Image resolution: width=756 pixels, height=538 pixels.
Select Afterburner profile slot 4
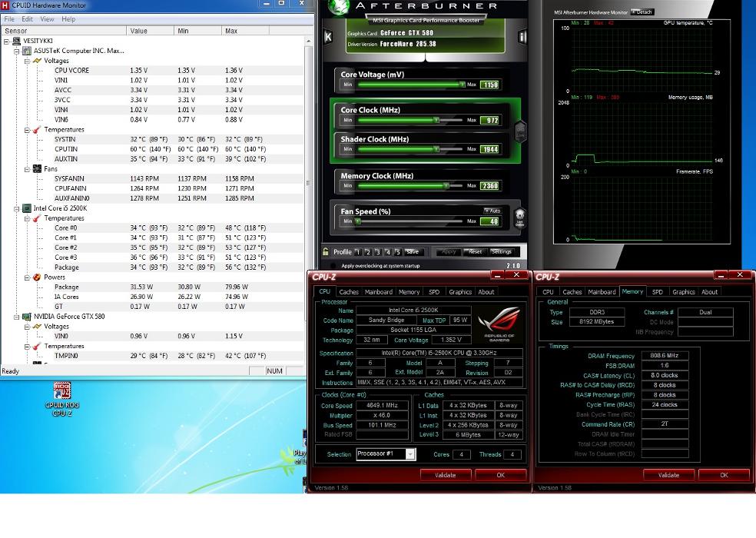pyautogui.click(x=388, y=252)
